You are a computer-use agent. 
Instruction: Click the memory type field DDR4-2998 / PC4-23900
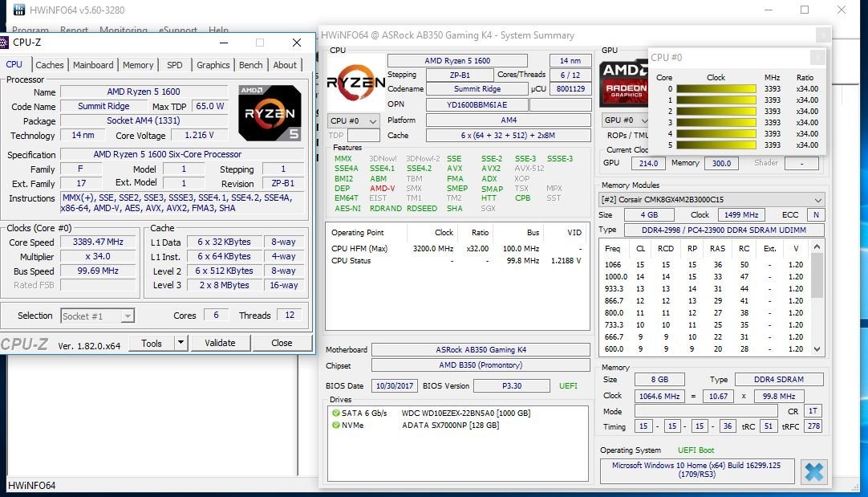tap(724, 230)
